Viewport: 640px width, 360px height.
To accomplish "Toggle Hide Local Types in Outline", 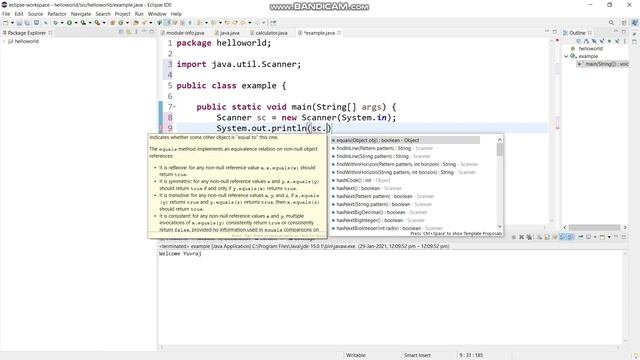I will [617, 41].
